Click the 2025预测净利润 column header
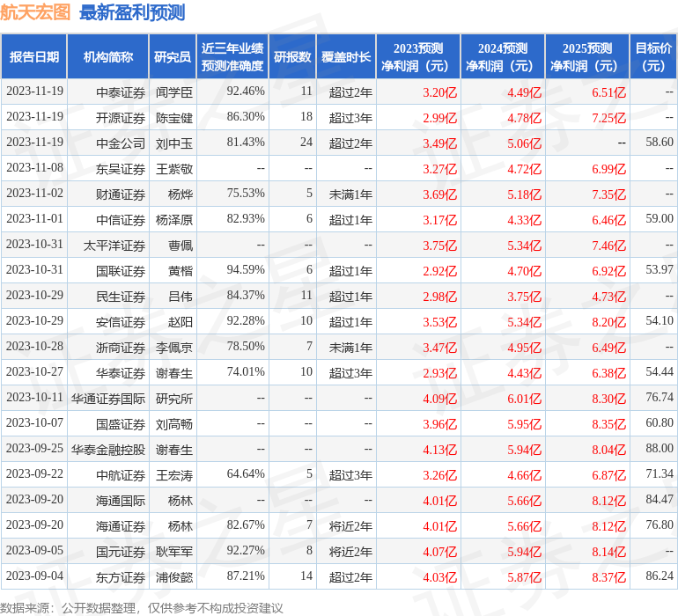The height and width of the screenshot is (616, 678). (587, 56)
